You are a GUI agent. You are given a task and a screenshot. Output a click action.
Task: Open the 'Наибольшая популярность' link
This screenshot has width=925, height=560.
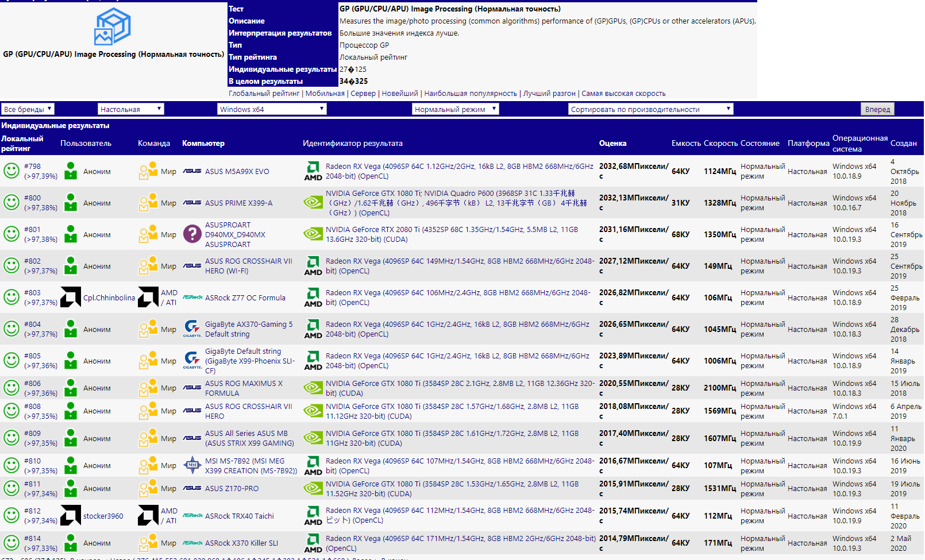[471, 94]
